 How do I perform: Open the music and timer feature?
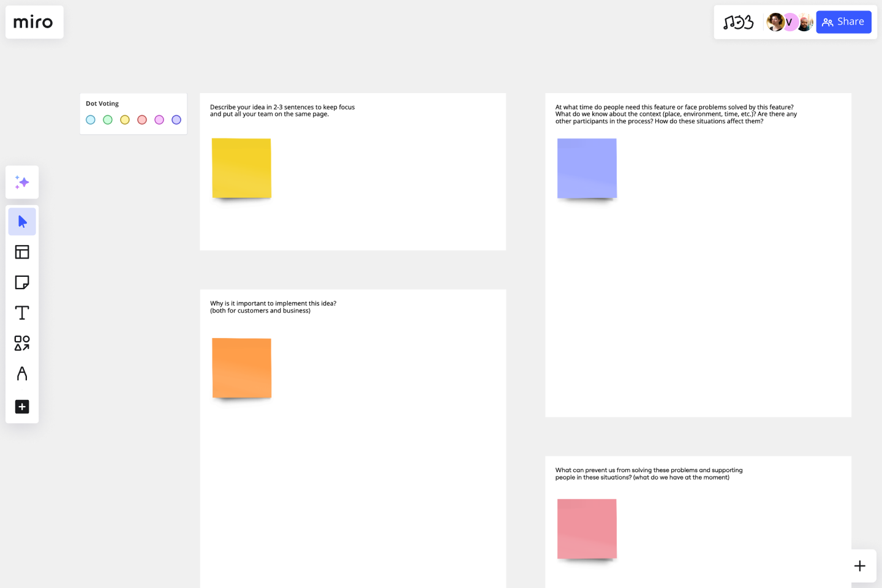tap(739, 21)
